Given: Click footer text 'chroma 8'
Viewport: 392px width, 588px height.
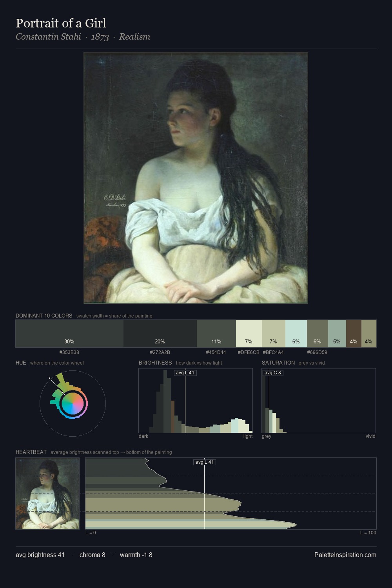Looking at the screenshot, I should [92, 555].
